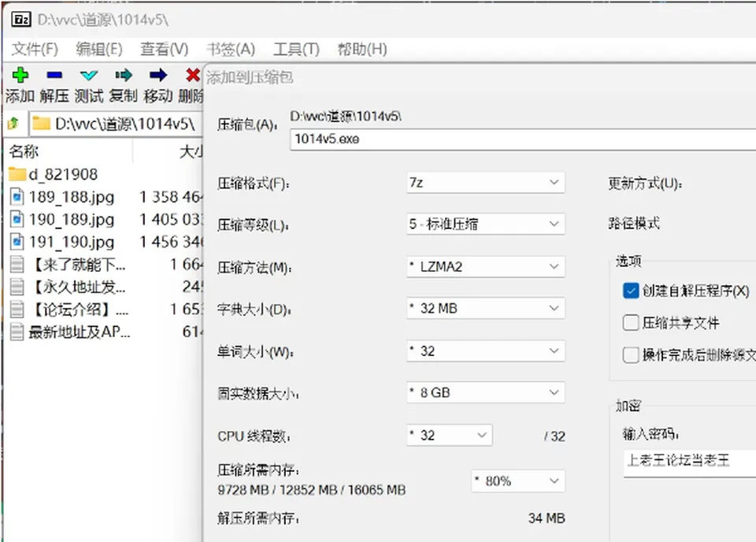Enable the 压缩共享文件 checkbox
This screenshot has width=756, height=542.
631,322
